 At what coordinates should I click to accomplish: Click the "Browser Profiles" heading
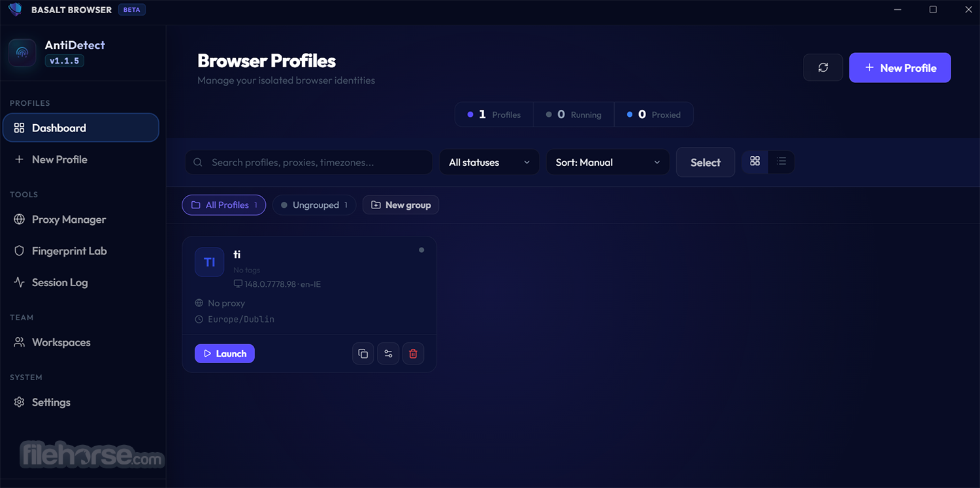point(267,61)
